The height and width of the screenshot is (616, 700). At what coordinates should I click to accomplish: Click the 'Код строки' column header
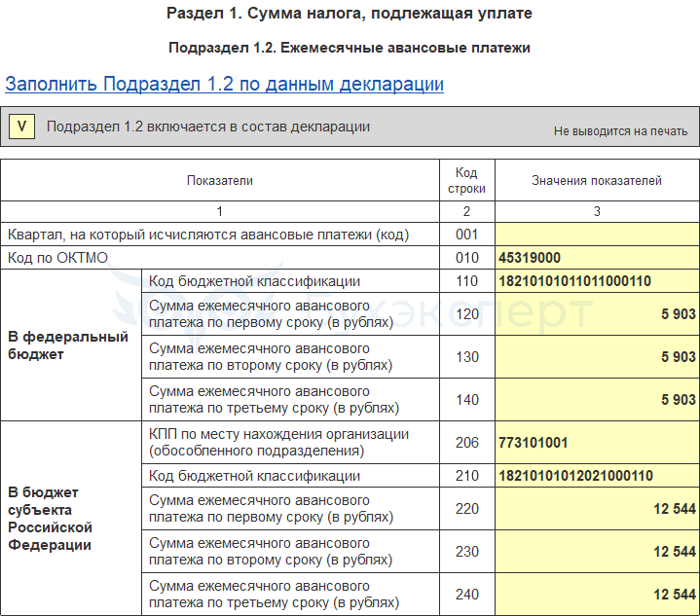[x=467, y=180]
